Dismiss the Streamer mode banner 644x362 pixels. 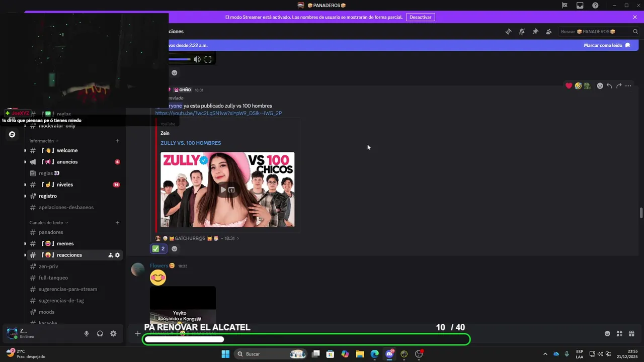pyautogui.click(x=635, y=17)
